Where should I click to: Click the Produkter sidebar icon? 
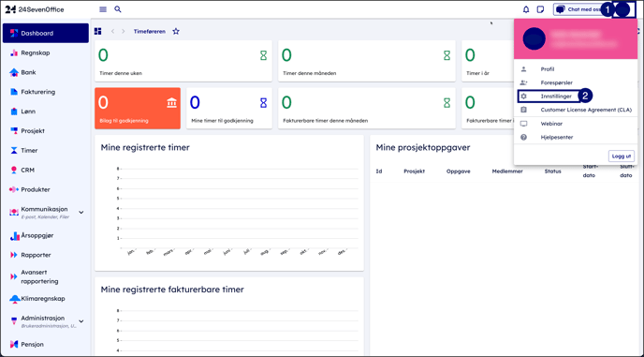click(x=14, y=189)
